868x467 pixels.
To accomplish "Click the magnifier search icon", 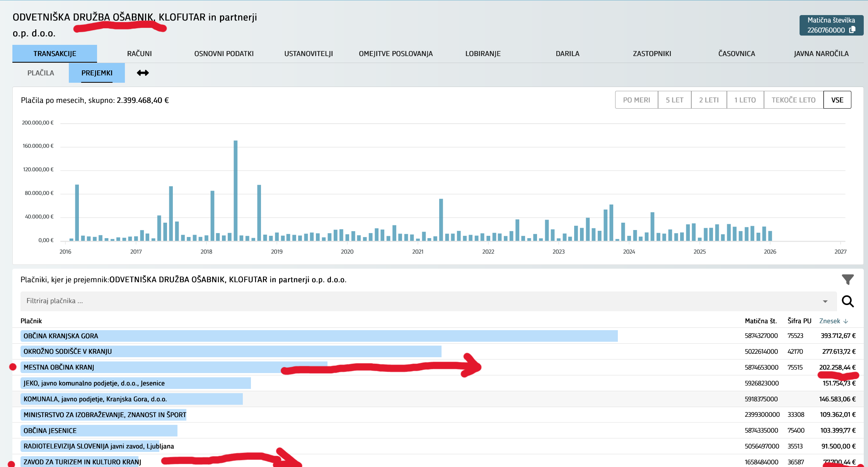I will pos(848,301).
